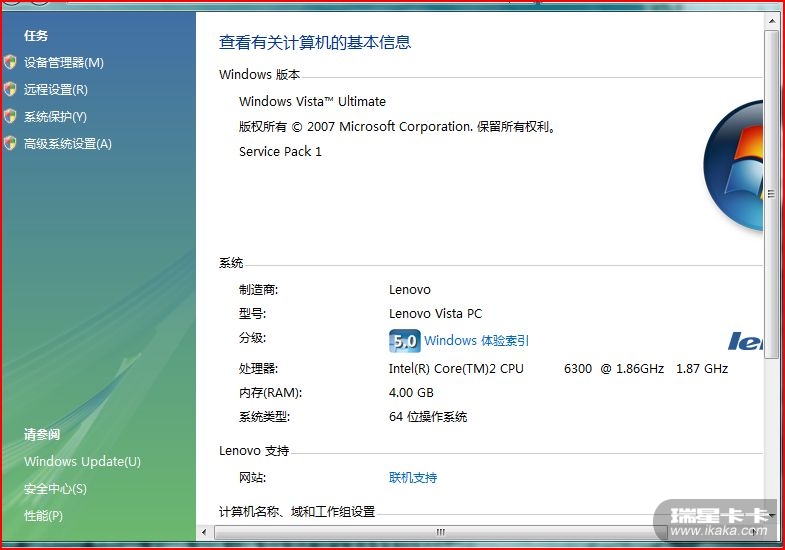
Task: Open 性能(P) link
Action: (43, 515)
